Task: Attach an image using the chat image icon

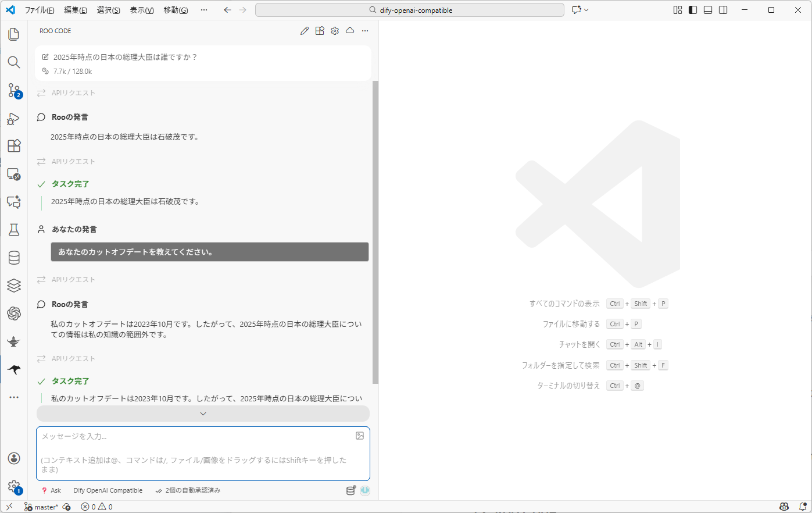Action: [360, 436]
